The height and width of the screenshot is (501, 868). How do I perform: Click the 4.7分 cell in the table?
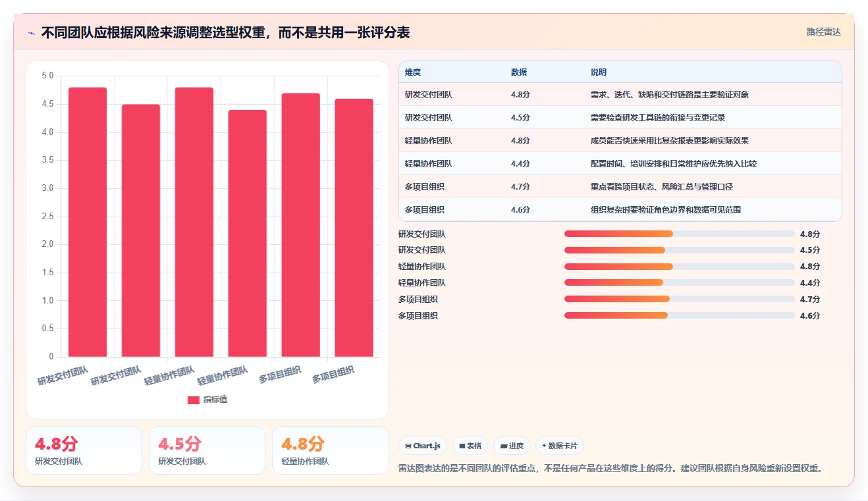coord(520,187)
